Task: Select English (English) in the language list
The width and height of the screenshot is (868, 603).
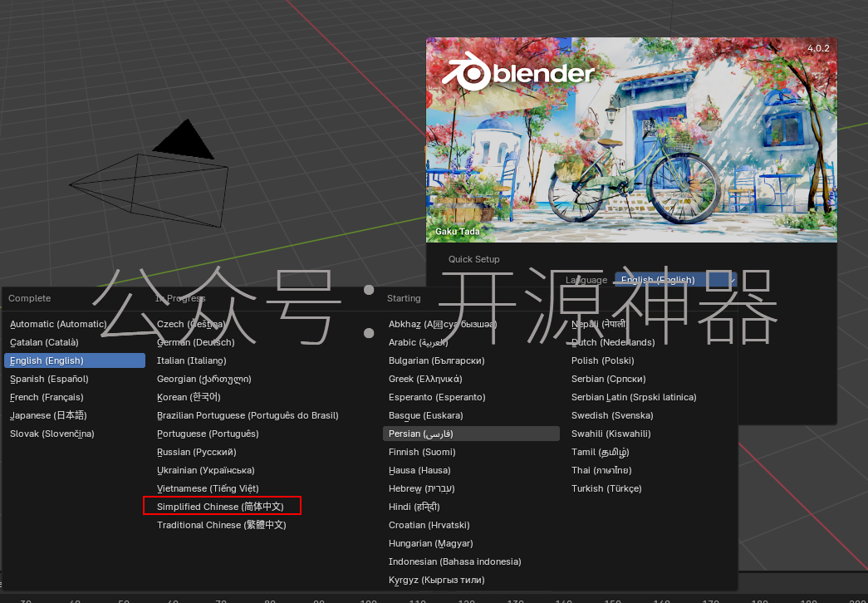Action: pyautogui.click(x=75, y=360)
